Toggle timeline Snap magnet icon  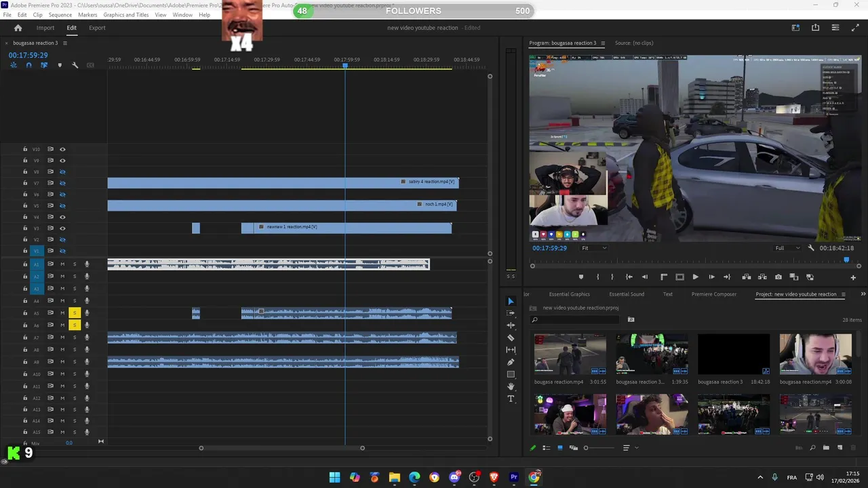tap(28, 65)
